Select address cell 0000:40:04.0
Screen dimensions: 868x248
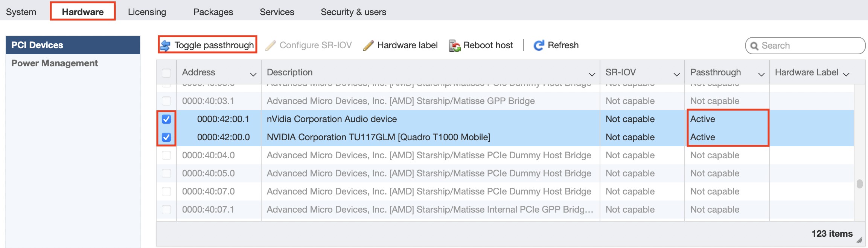[209, 155]
